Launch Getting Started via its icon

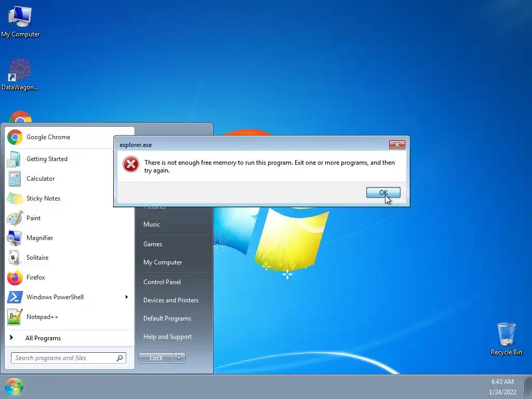14,159
